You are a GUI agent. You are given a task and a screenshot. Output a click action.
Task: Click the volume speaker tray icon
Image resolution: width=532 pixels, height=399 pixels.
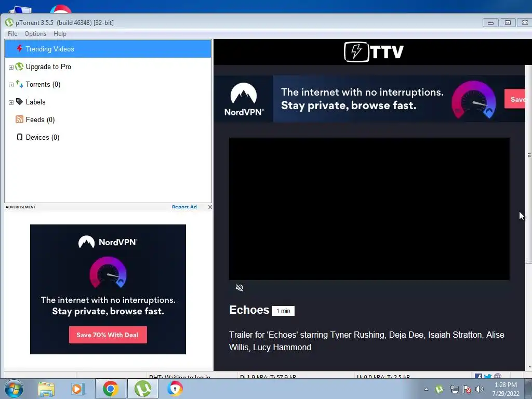pyautogui.click(x=479, y=389)
